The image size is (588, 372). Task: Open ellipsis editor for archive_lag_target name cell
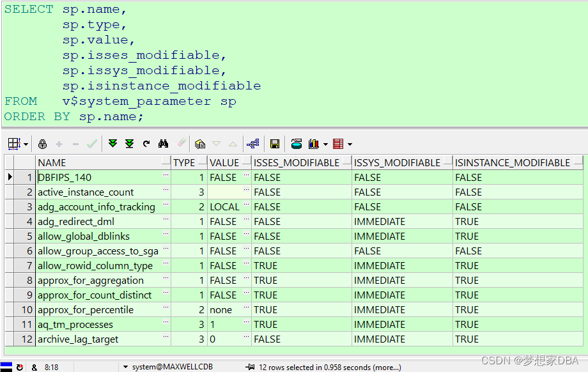pyautogui.click(x=166, y=336)
